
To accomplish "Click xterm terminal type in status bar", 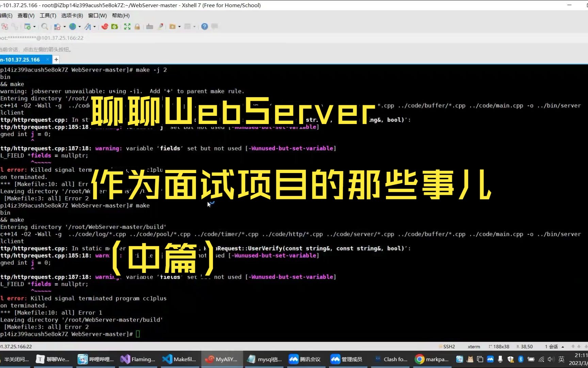I will tap(474, 347).
